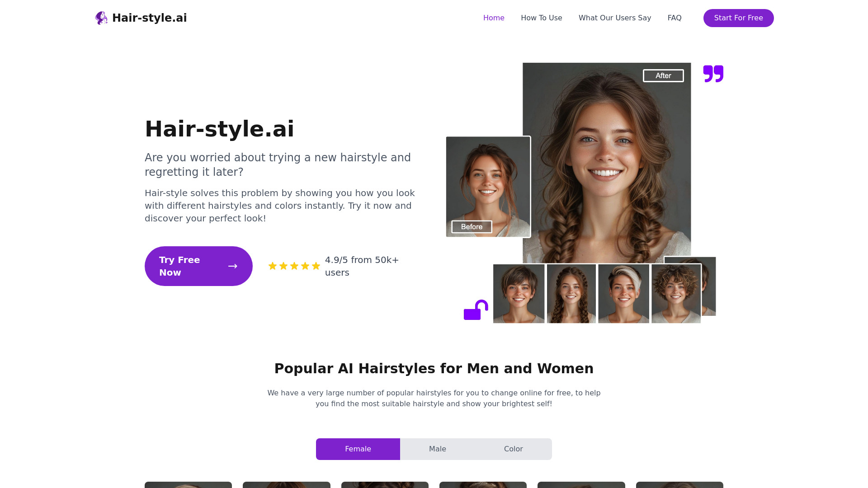Expand What Our Users Say section
Viewport: 868px width, 488px height.
point(615,17)
